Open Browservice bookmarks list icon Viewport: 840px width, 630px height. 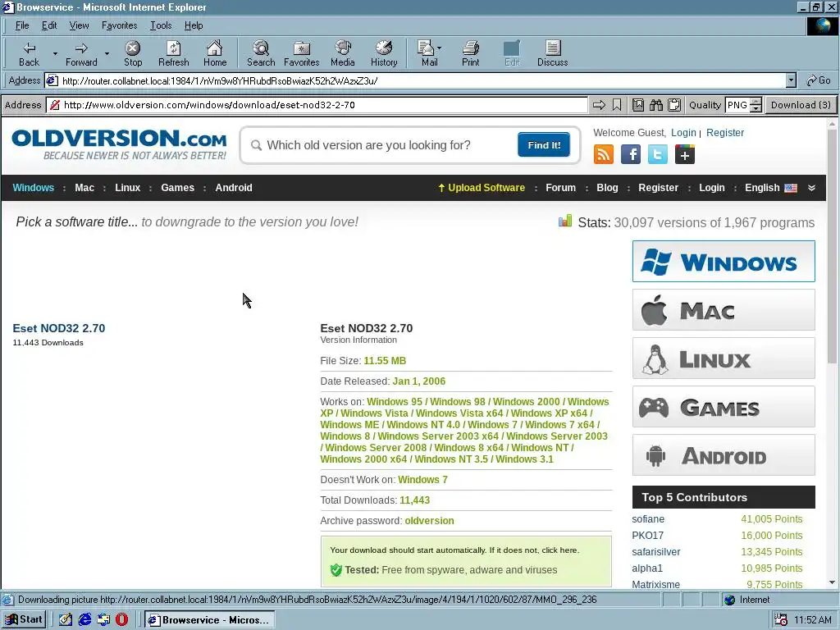(638, 105)
